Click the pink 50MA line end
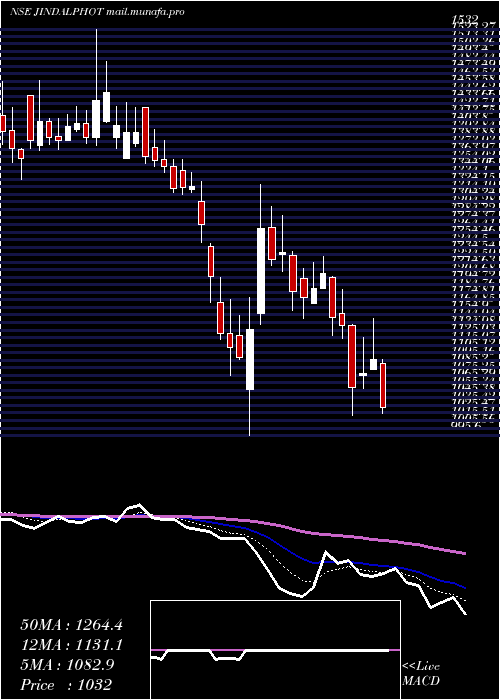Screen dimensions: 500x700 click(x=464, y=553)
